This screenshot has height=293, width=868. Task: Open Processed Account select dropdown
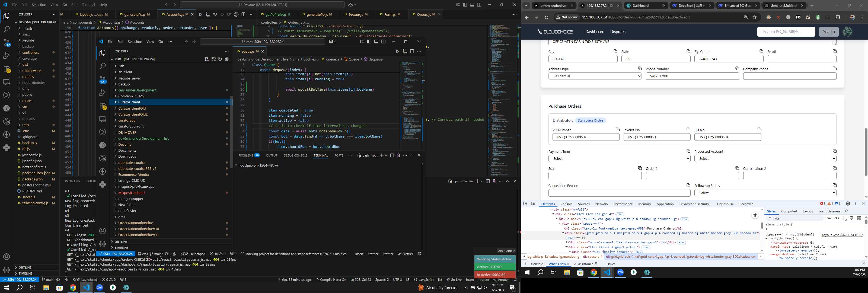click(765, 158)
